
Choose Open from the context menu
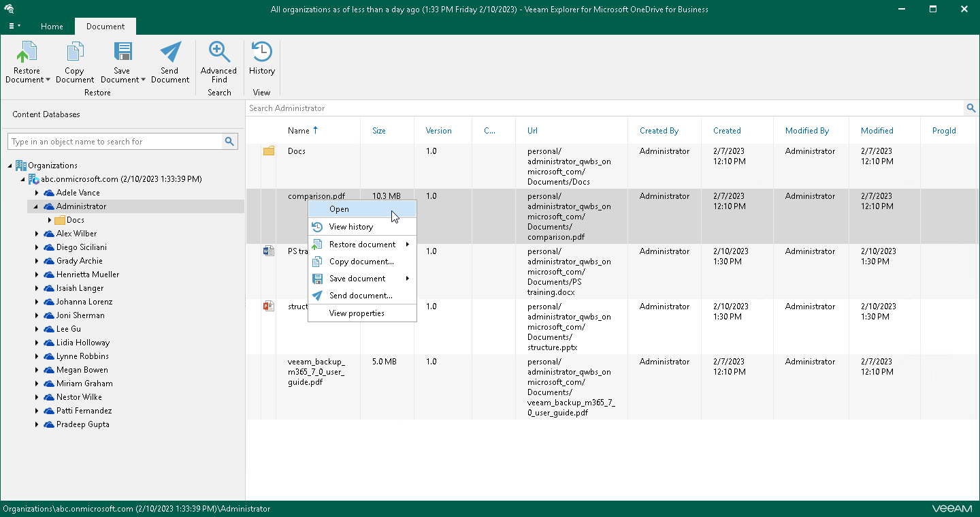363,209
